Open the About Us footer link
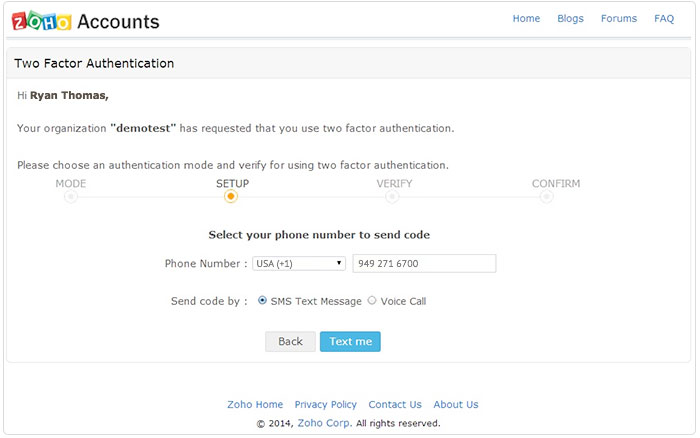This screenshot has width=700, height=438. (456, 405)
